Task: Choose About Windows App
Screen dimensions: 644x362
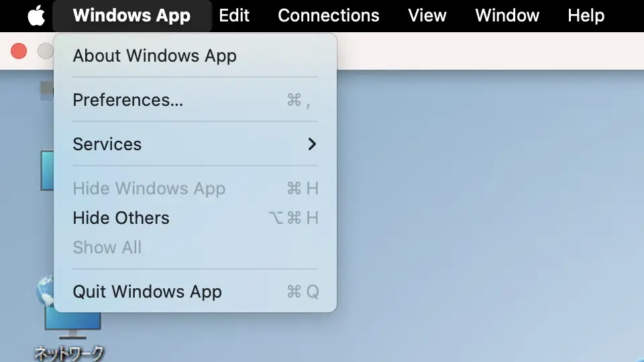Action: [x=154, y=56]
